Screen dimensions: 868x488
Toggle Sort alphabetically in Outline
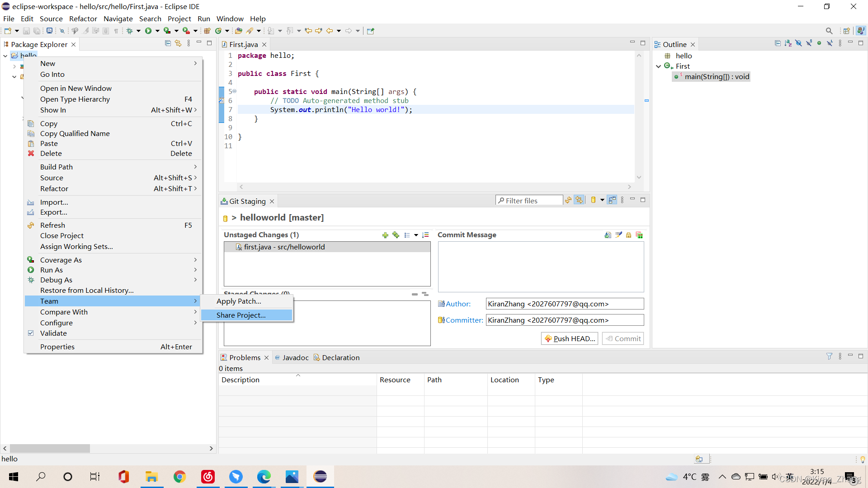tap(788, 43)
